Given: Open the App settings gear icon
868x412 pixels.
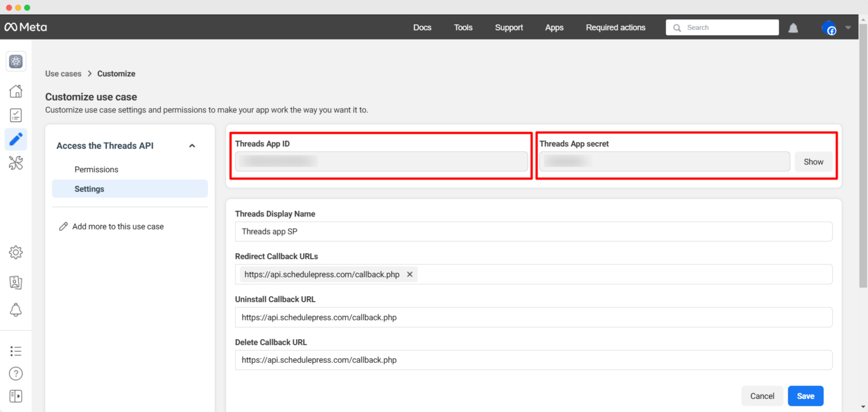Looking at the screenshot, I should tap(16, 252).
